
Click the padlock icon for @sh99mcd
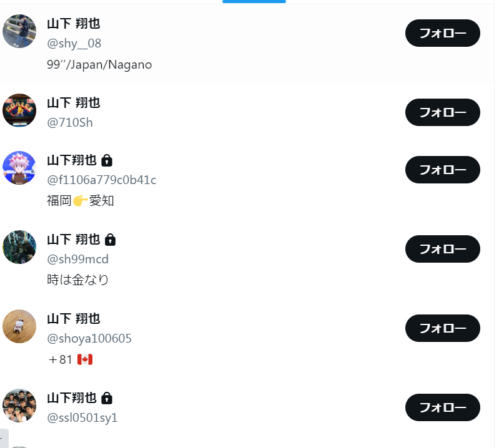[x=110, y=240]
